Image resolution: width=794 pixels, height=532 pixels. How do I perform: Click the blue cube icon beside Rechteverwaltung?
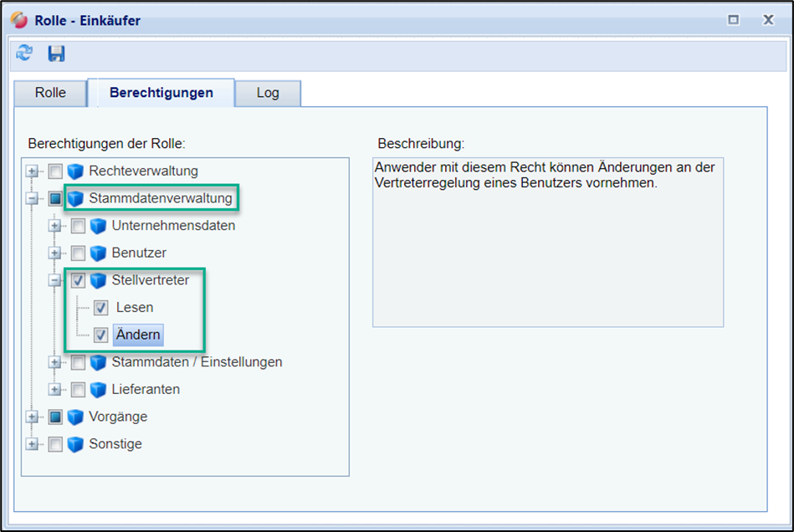[x=76, y=171]
